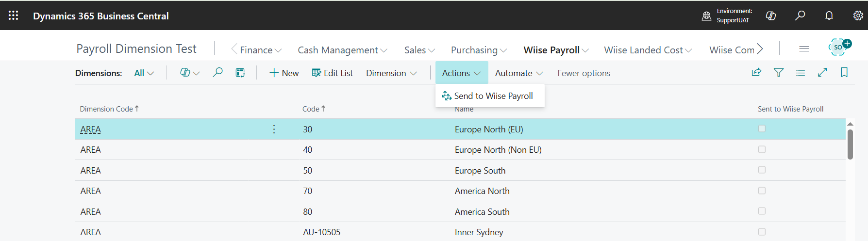Viewport: 868px width, 241px height.
Task: Search the list with the magnifier icon
Action: (x=218, y=72)
